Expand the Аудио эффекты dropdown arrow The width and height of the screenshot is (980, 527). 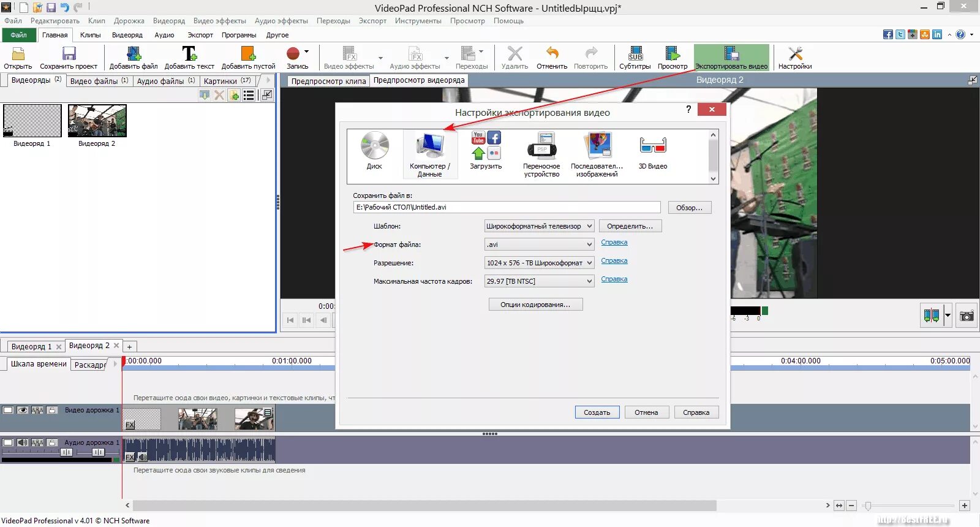tap(447, 58)
